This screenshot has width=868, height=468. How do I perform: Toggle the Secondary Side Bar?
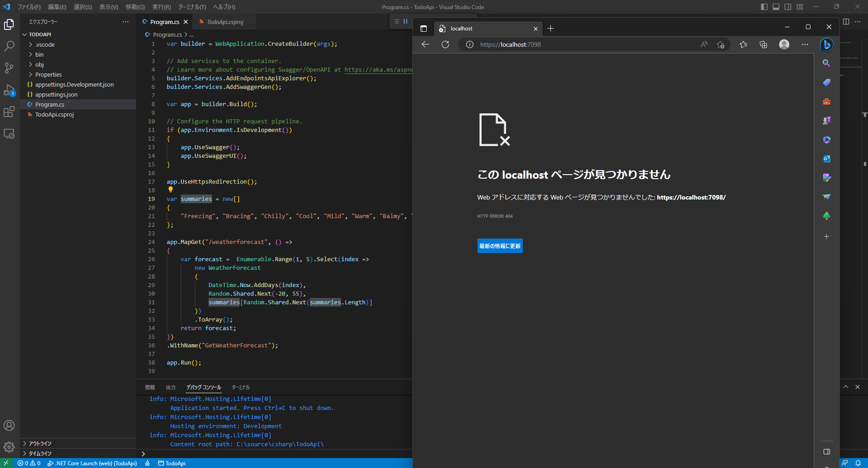pyautogui.click(x=788, y=7)
